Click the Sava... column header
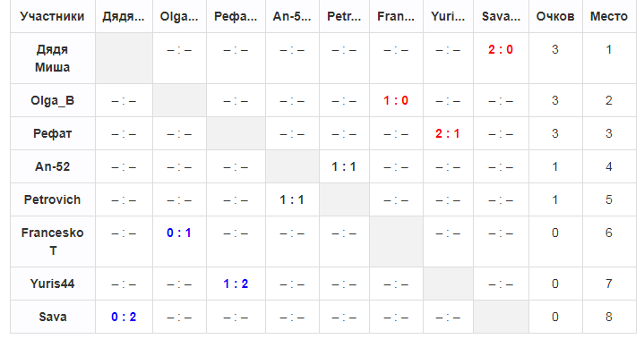 pos(501,16)
